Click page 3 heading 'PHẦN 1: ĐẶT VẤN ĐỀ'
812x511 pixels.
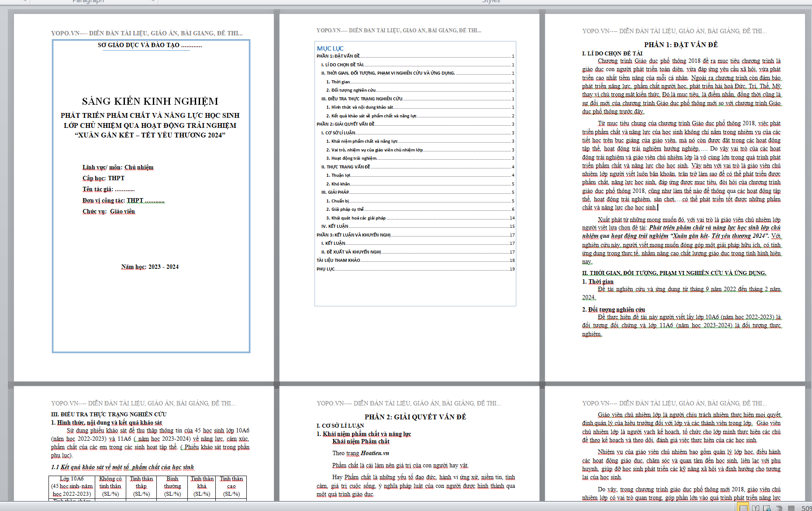pyautogui.click(x=681, y=45)
